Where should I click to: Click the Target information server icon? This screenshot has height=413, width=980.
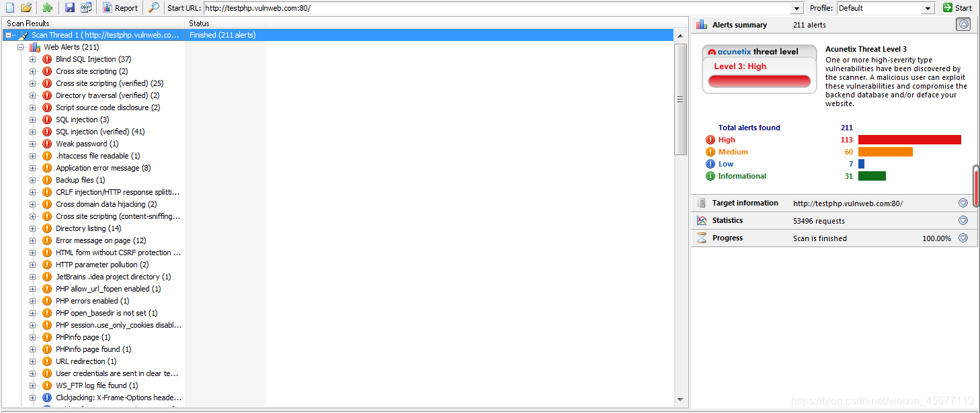click(702, 203)
